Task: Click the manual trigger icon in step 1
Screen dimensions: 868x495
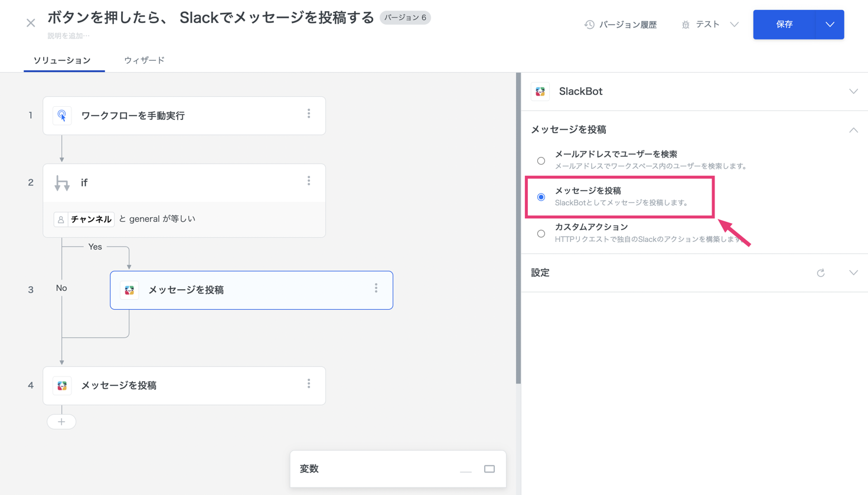Action: pos(62,116)
